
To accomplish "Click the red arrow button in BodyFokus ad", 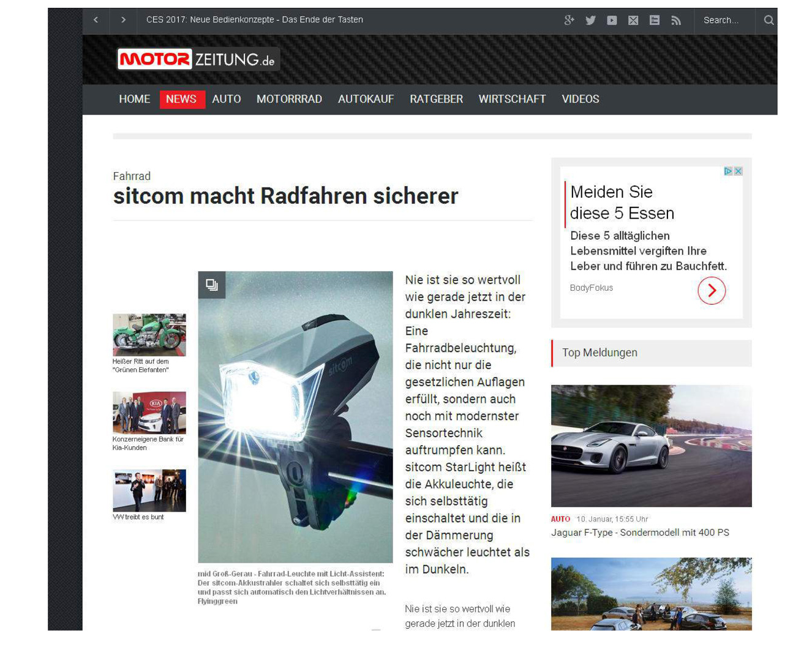I will (712, 291).
